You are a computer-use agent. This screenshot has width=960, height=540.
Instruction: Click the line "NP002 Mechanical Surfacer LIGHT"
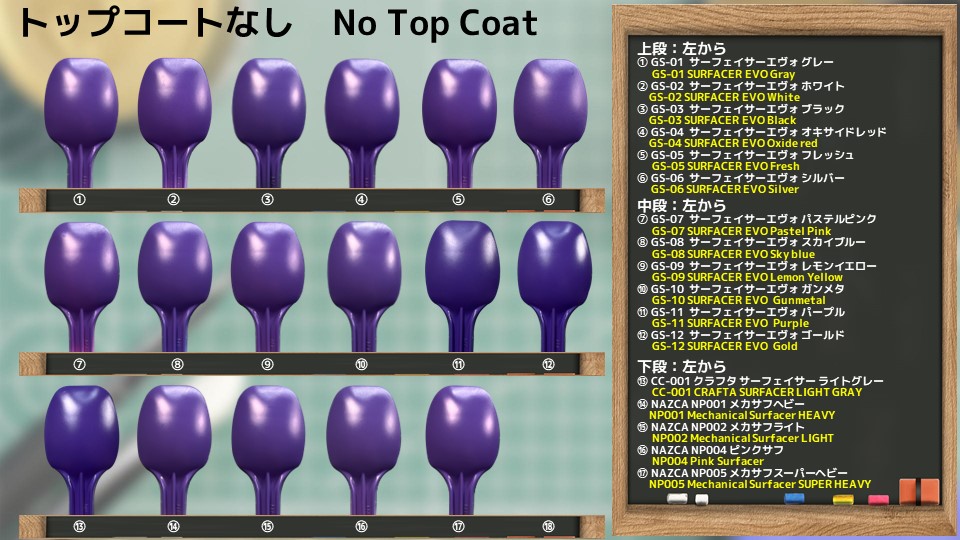(743, 438)
